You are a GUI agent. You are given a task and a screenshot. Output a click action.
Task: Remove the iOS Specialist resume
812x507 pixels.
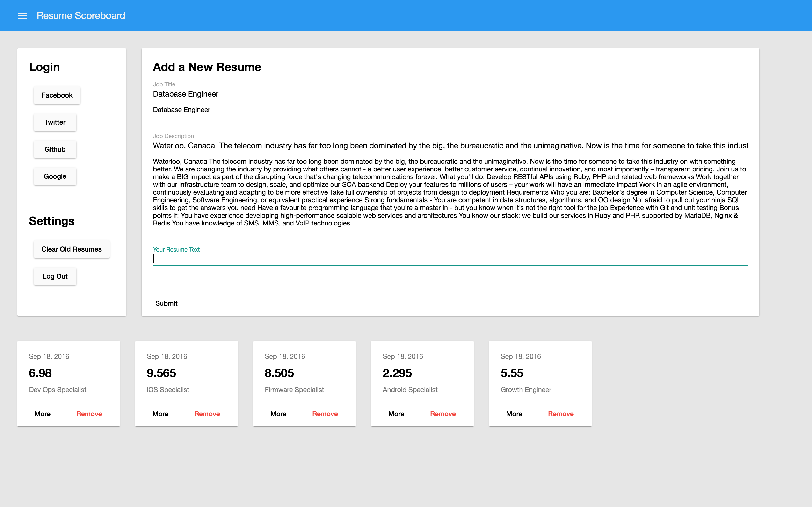click(207, 414)
